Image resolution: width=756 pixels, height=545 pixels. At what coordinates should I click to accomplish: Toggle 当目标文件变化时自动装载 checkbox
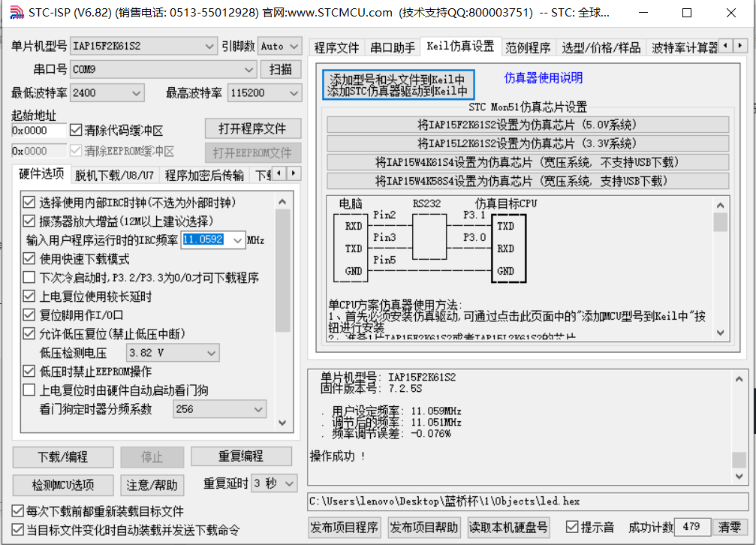18,529
